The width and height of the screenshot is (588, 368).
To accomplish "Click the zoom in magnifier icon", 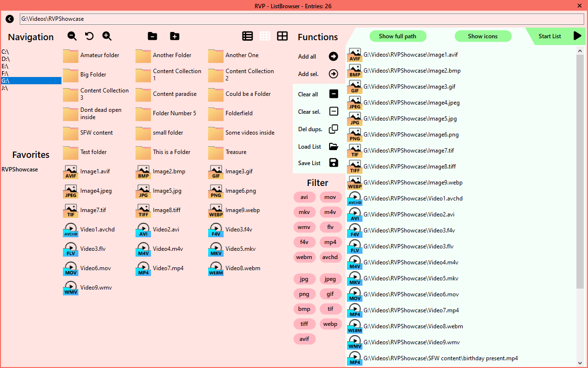I will click(107, 36).
